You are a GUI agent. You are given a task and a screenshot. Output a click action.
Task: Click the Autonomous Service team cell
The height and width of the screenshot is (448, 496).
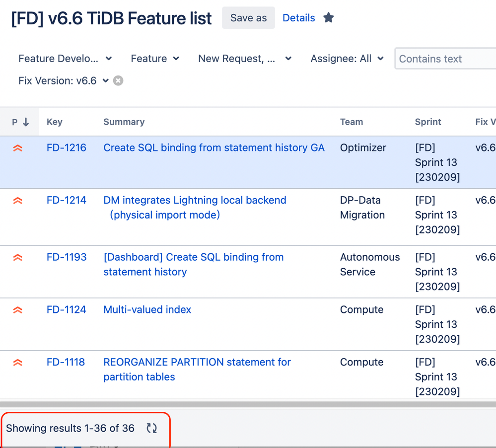(370, 265)
